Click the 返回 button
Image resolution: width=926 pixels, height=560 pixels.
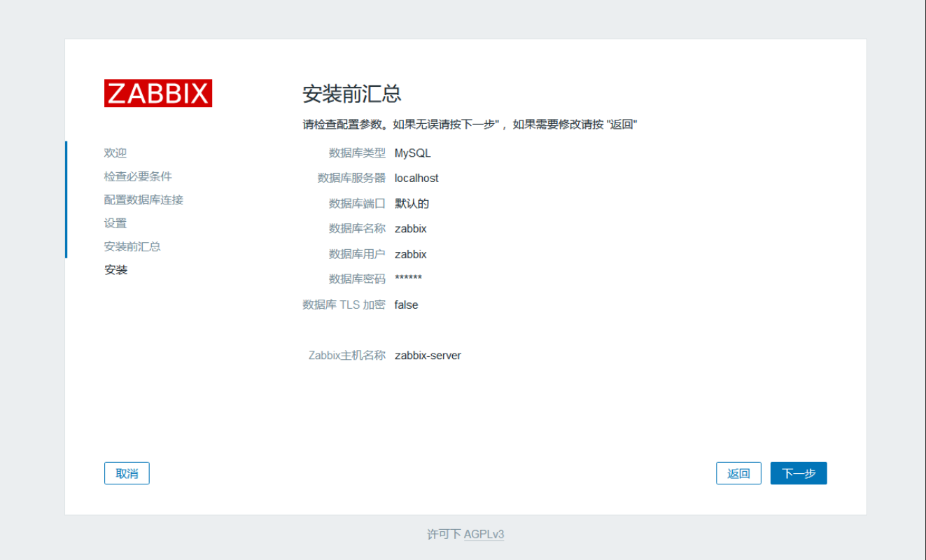coord(738,473)
